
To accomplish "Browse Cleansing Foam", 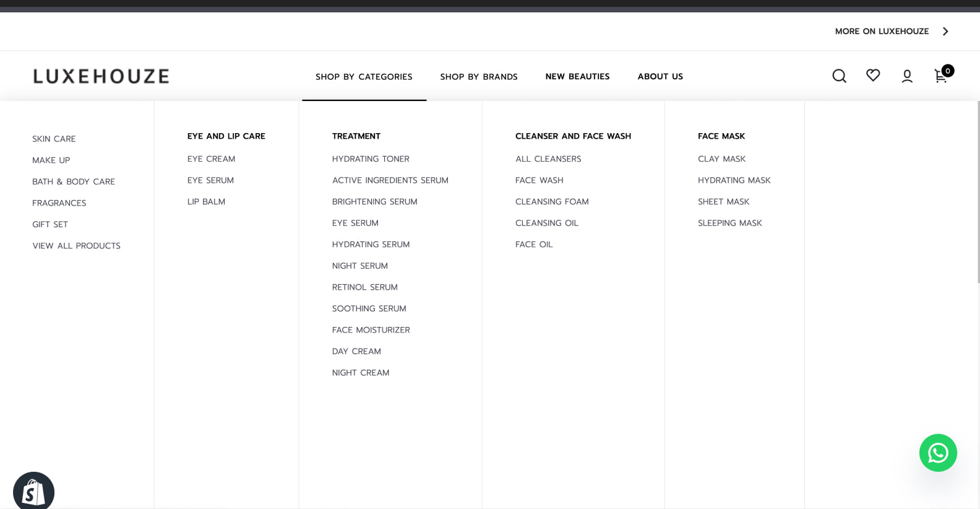I will (552, 202).
